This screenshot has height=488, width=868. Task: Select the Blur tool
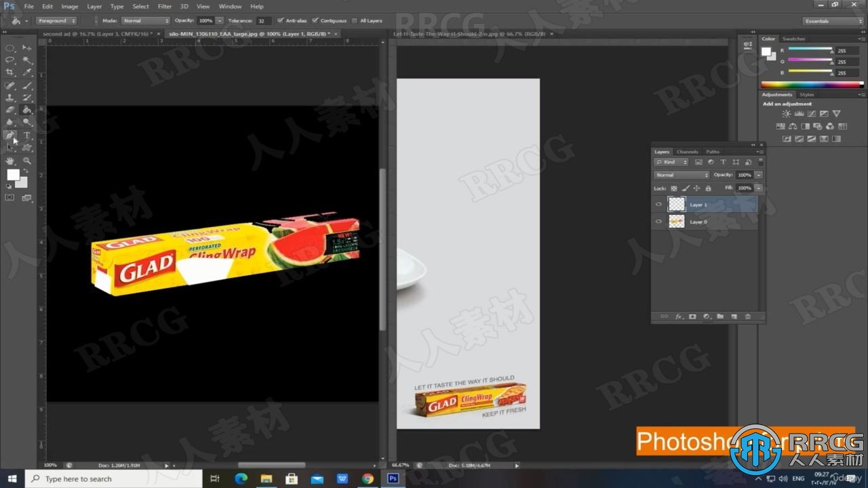point(10,123)
